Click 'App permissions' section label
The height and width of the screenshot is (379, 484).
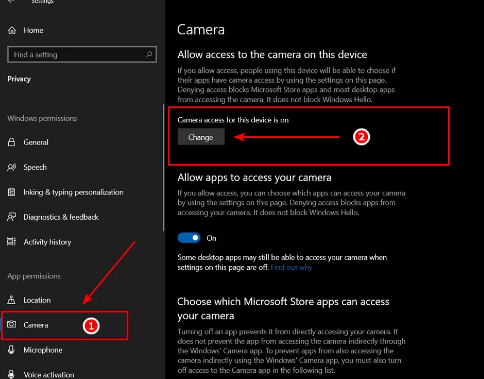pos(34,276)
